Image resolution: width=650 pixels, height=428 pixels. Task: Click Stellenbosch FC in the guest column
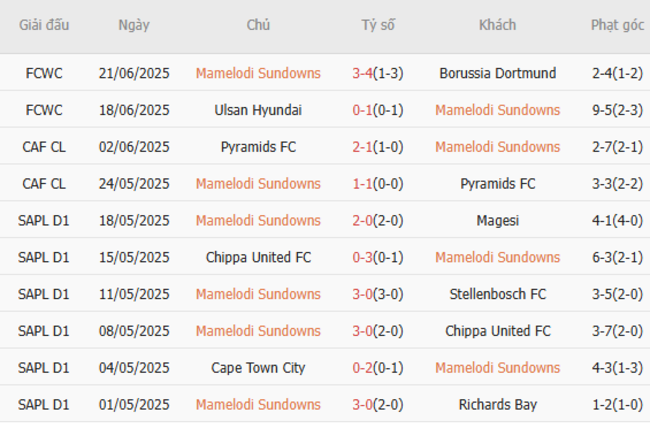pyautogui.click(x=497, y=294)
